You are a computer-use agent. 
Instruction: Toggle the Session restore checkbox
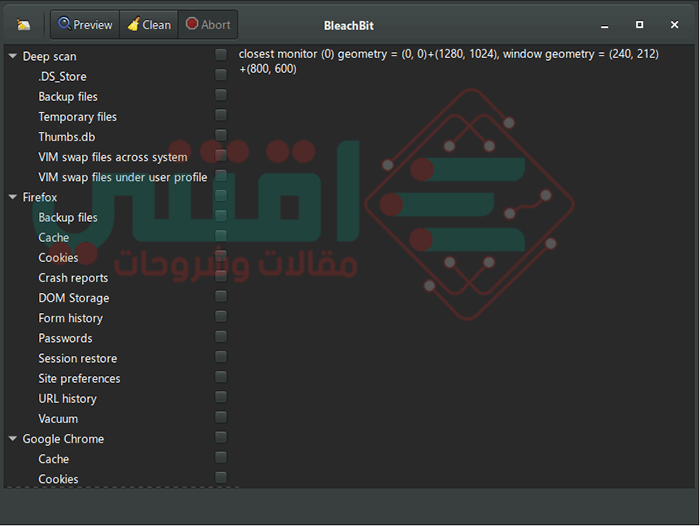point(221,356)
